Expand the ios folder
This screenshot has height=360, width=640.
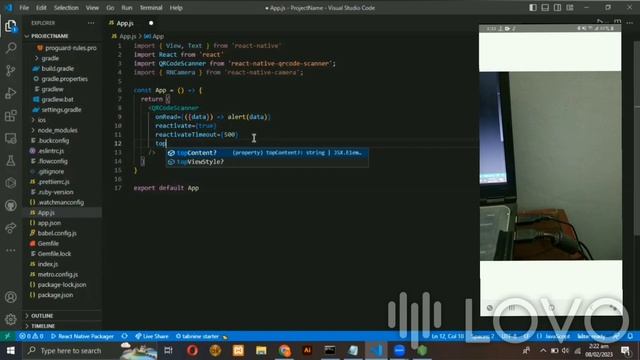[x=42, y=120]
